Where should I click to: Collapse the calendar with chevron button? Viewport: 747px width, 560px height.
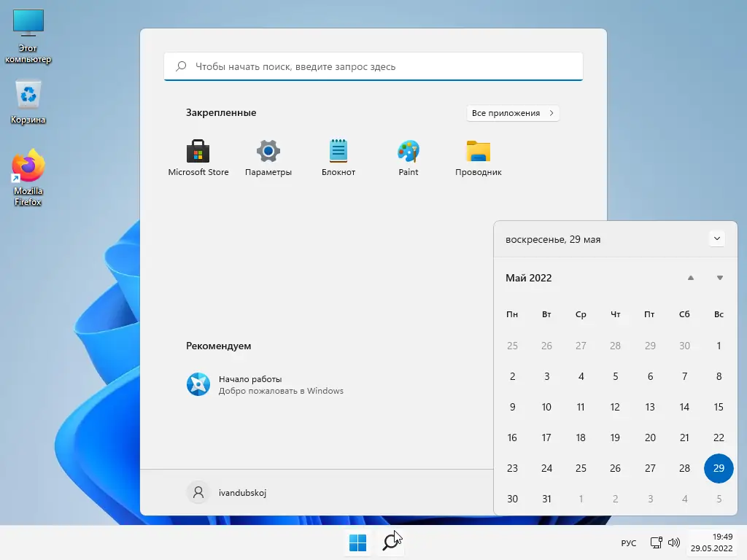(x=716, y=238)
